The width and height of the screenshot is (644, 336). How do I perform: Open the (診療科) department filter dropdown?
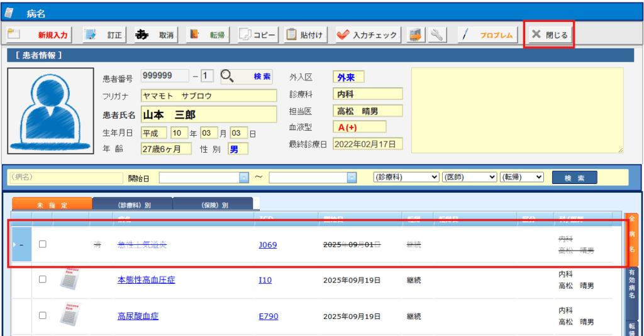(x=406, y=178)
